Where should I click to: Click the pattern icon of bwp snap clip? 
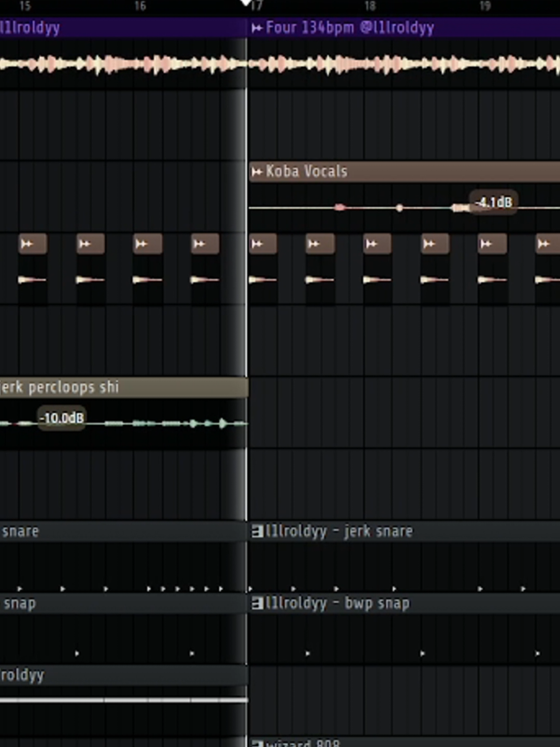coord(257,604)
